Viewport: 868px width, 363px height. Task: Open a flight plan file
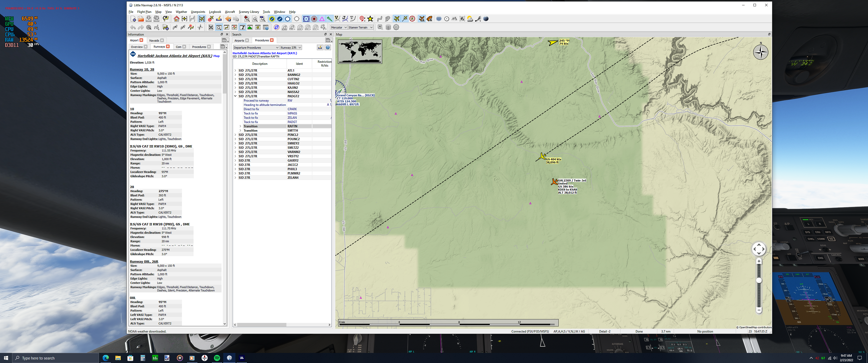(141, 19)
